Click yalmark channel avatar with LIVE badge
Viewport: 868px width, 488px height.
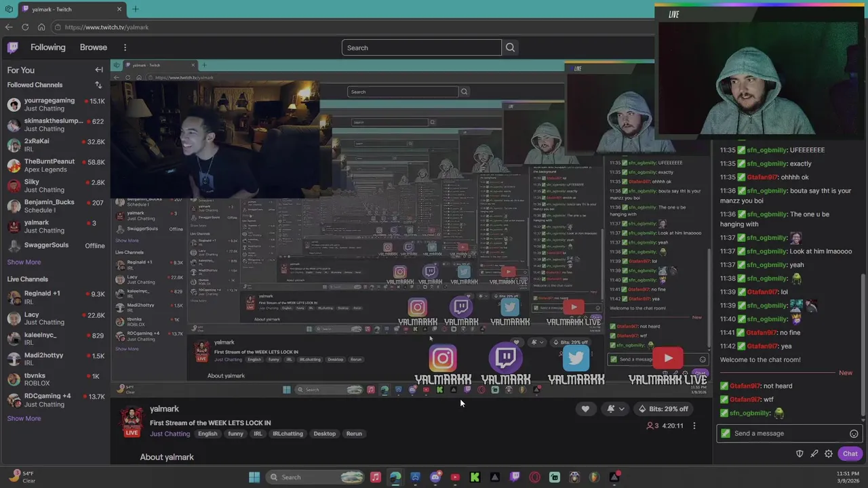[132, 422]
